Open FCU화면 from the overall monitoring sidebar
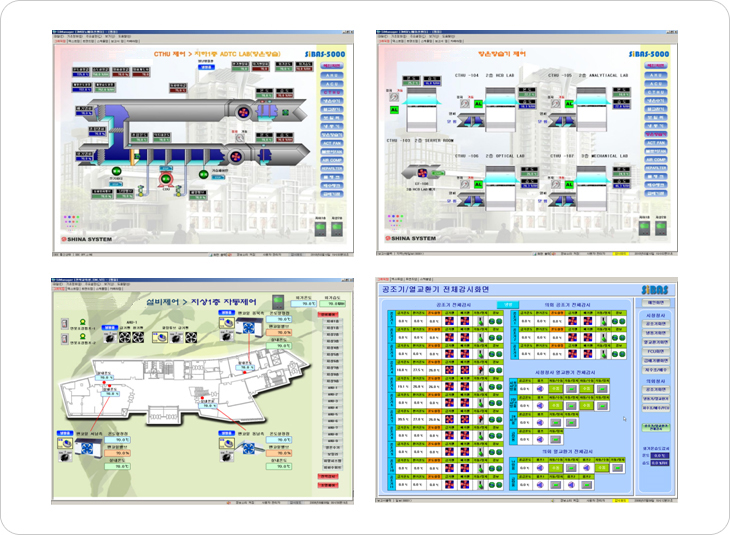The image size is (730, 535). click(x=656, y=351)
